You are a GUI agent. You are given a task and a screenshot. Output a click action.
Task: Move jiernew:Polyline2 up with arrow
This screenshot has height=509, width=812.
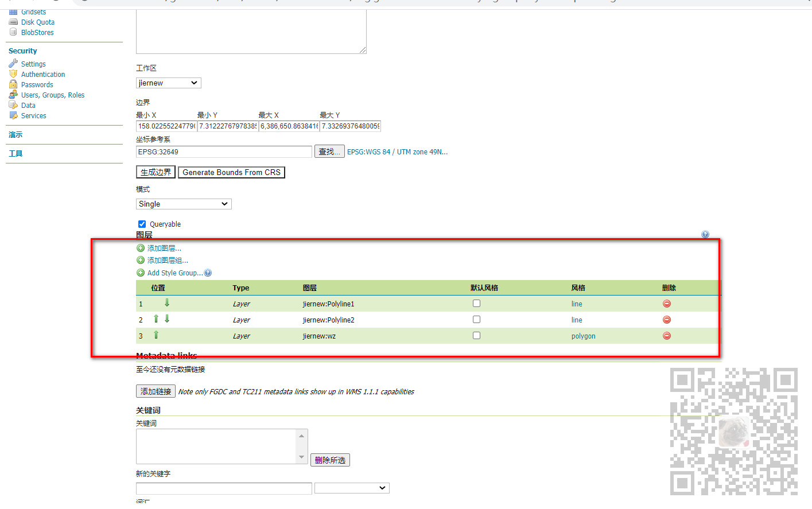(x=156, y=319)
